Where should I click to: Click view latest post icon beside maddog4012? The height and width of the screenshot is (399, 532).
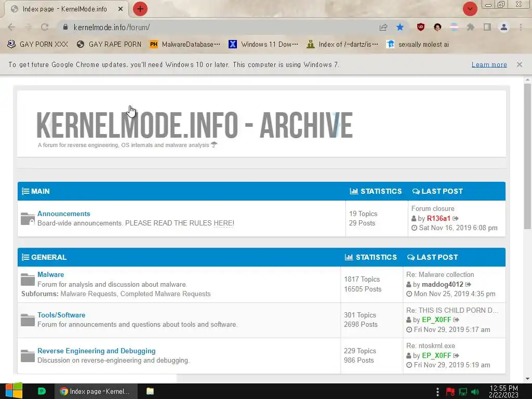click(468, 284)
